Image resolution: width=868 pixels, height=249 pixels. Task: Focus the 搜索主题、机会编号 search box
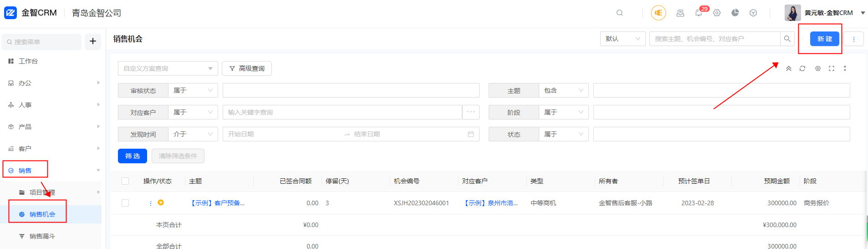[x=715, y=39]
